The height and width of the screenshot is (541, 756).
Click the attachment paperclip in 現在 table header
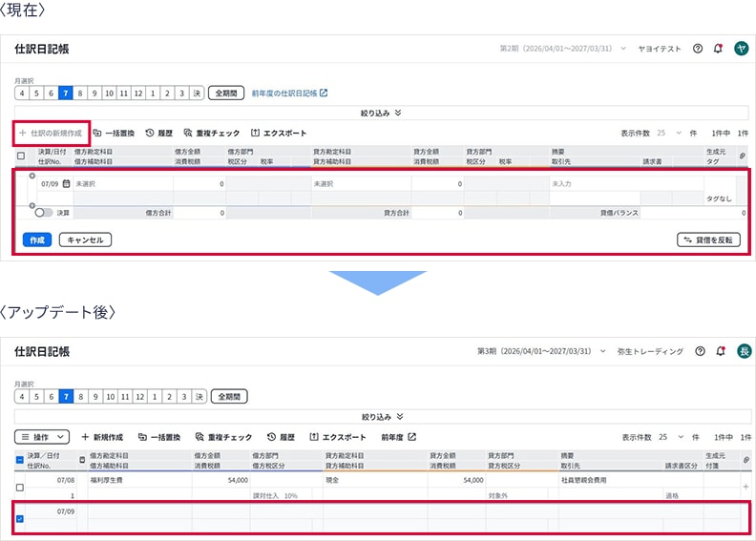coord(743,156)
